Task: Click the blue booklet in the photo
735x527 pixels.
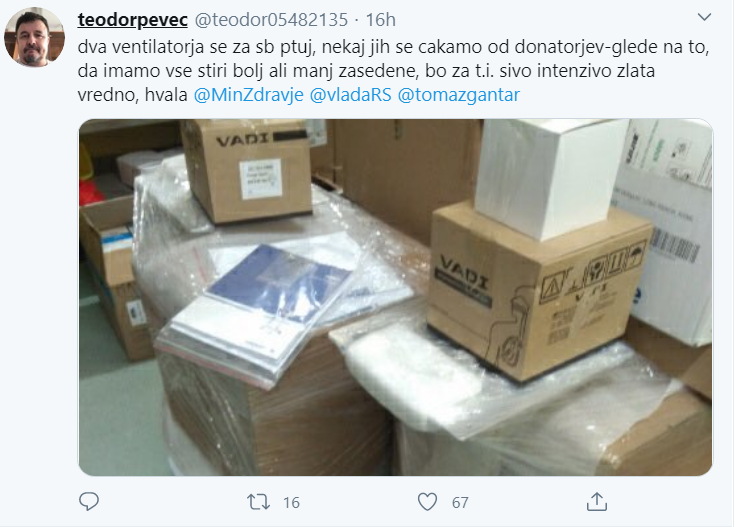Action: [279, 284]
